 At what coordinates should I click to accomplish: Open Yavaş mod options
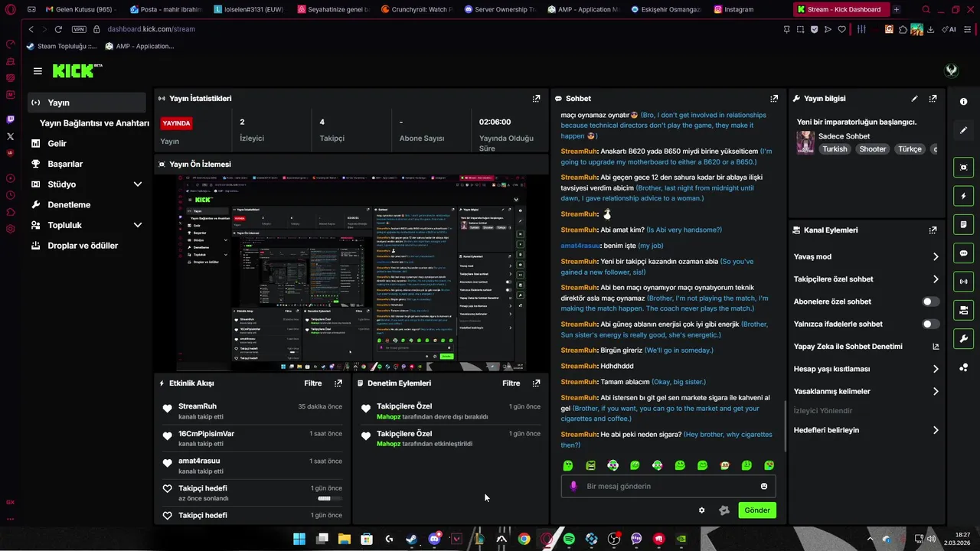pyautogui.click(x=866, y=257)
